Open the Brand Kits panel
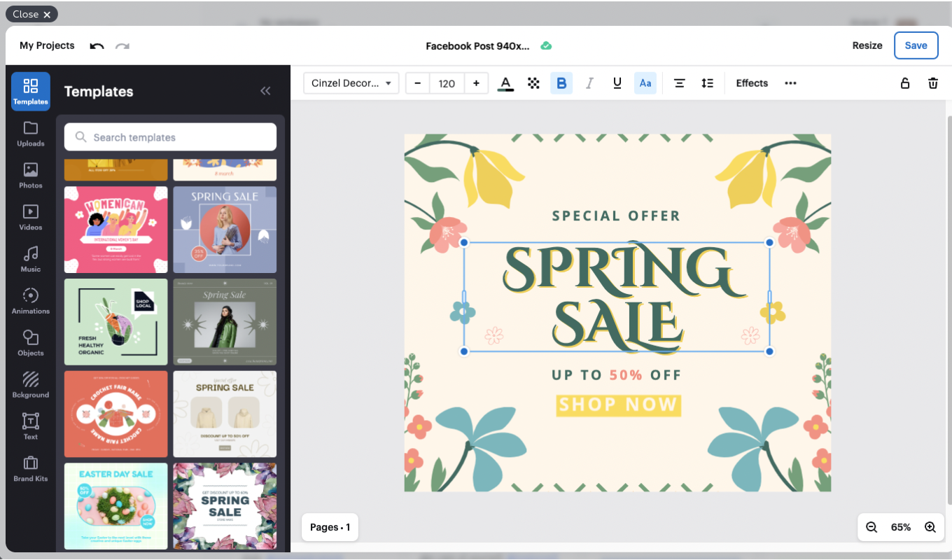 [x=30, y=469]
